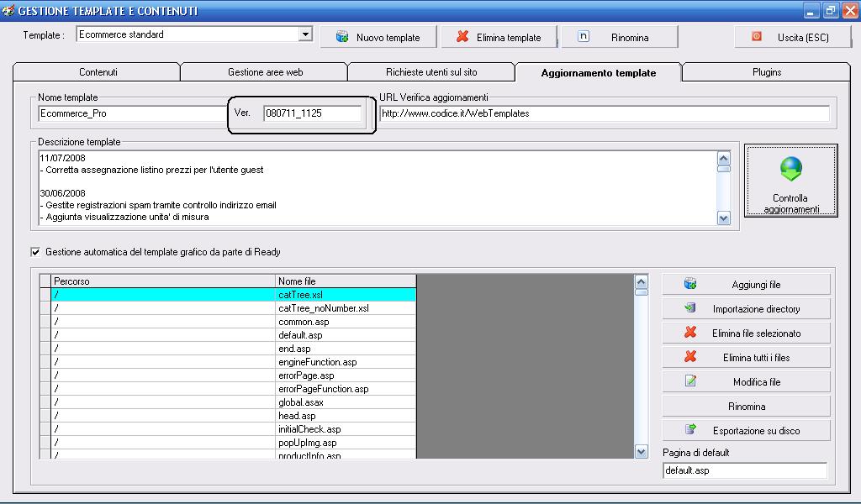
Task: Switch to the Plugins tab
Action: 767,72
